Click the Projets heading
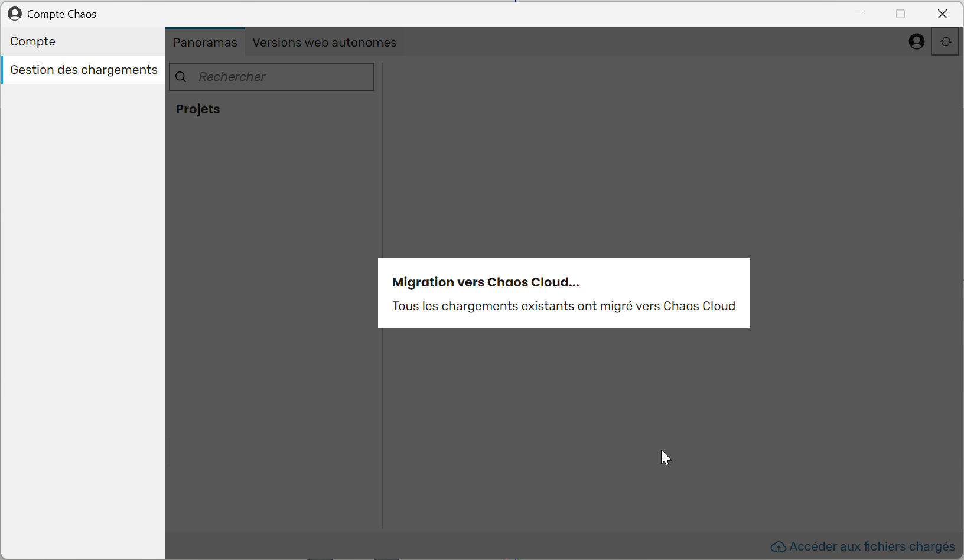964x560 pixels. tap(198, 109)
